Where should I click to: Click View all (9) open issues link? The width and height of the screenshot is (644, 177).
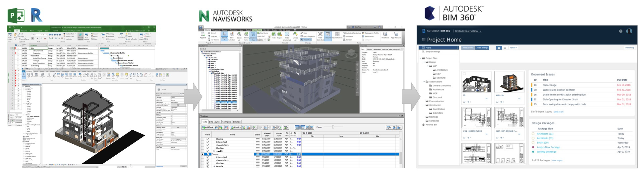(558, 112)
